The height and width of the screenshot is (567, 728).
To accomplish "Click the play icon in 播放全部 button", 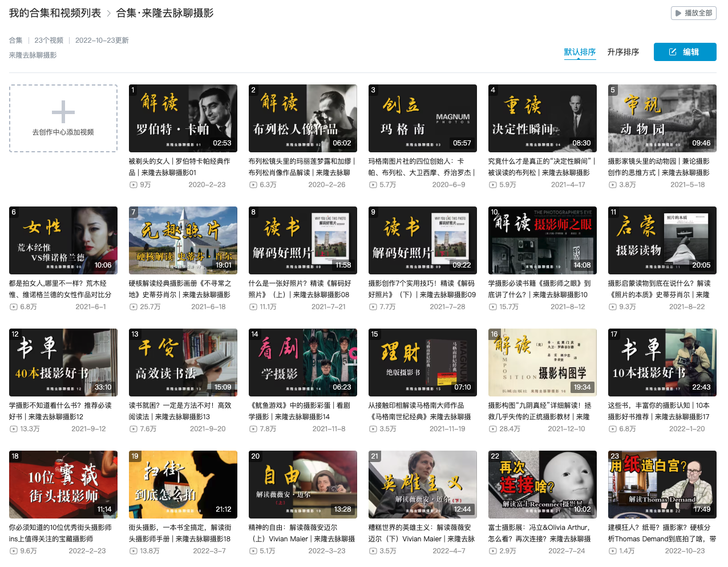I will pos(678,13).
